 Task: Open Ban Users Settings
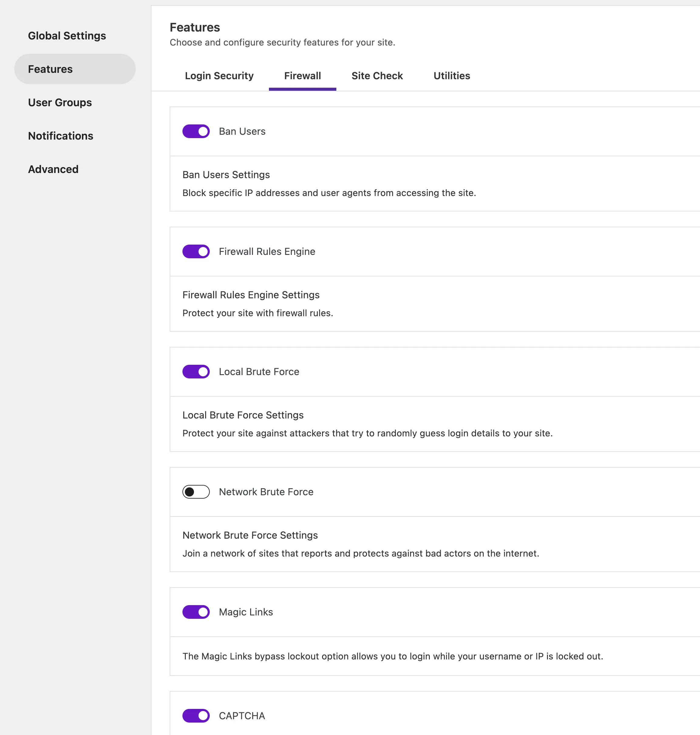pyautogui.click(x=226, y=174)
